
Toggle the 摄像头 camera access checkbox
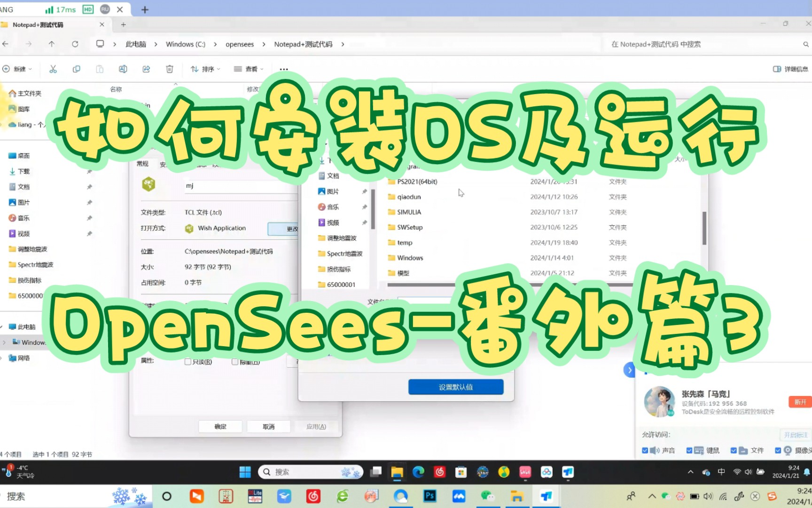pyautogui.click(x=778, y=451)
